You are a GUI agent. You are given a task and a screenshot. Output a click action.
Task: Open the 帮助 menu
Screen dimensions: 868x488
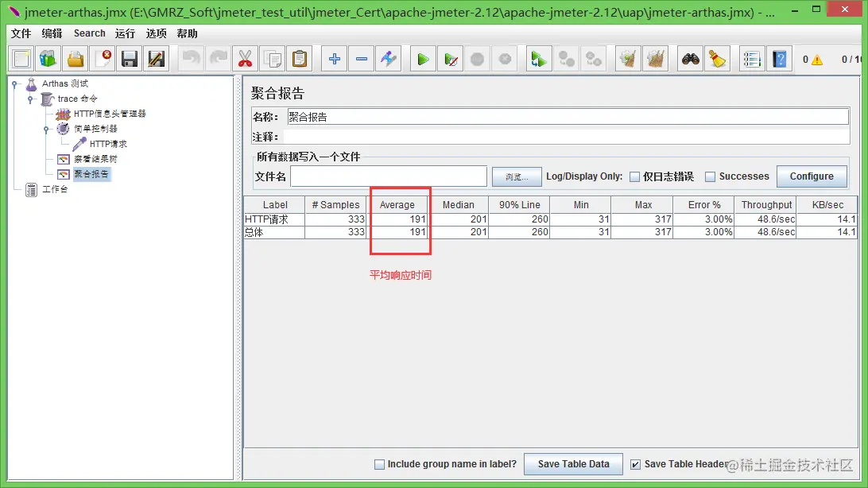point(187,33)
